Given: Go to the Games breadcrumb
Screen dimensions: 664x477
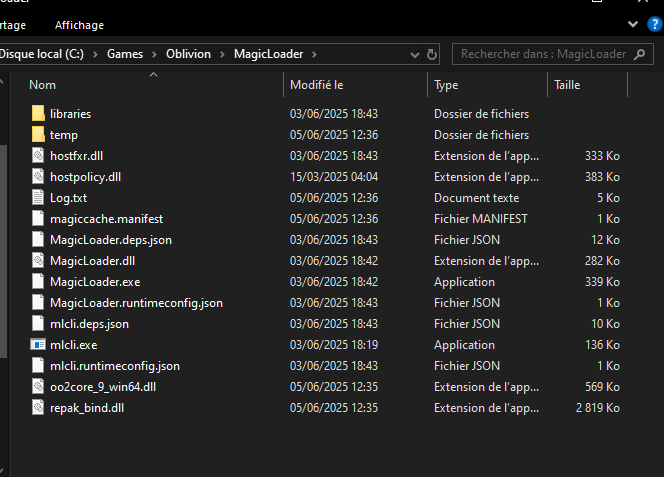Looking at the screenshot, I should pos(125,54).
